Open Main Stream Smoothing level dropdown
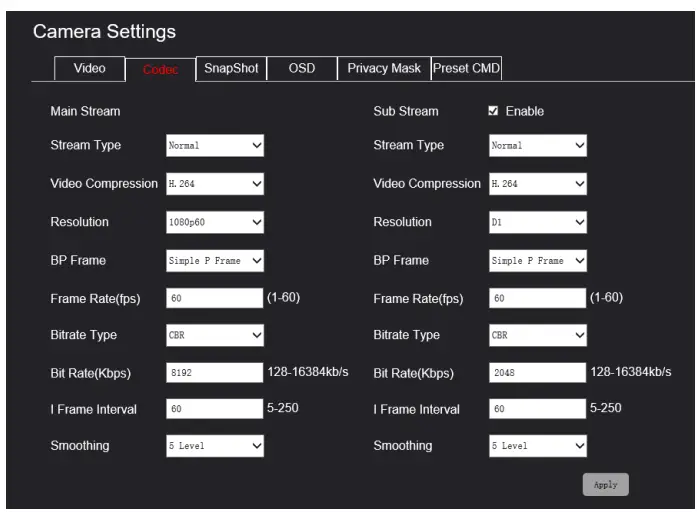Screen dimensions: 697x515 click(x=214, y=445)
